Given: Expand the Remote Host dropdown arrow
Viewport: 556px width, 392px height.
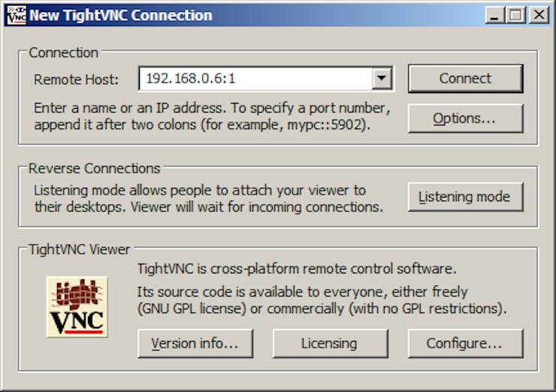Looking at the screenshot, I should point(382,78).
